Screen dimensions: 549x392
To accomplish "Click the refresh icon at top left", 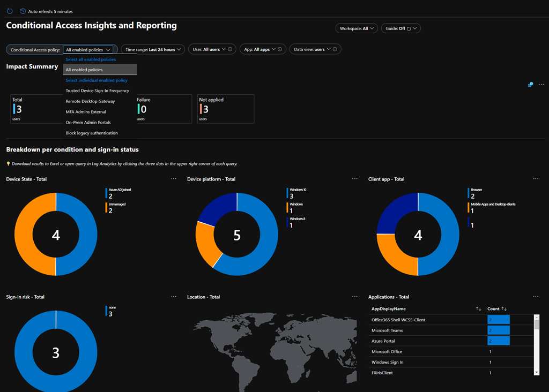I will coord(10,11).
